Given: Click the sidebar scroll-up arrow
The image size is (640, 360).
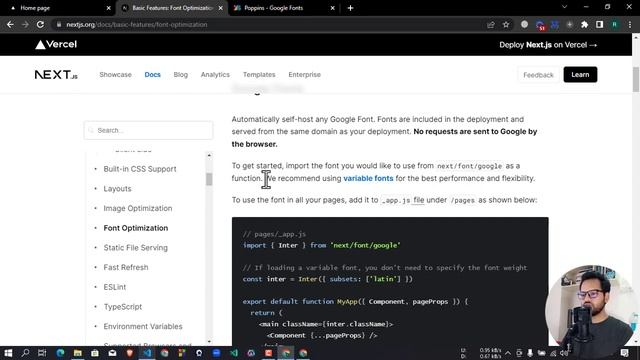Looking at the screenshot, I should tap(209, 156).
